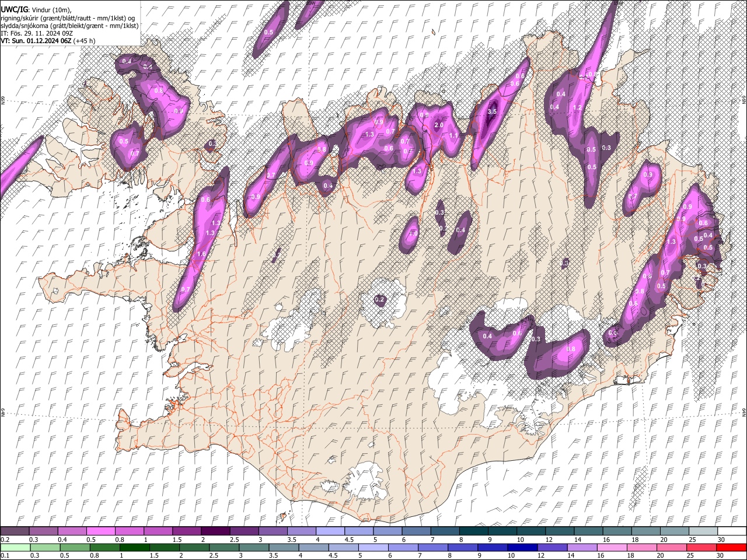
Task: Pick the bright pink swatch between 0.5 and 0.8, upper row
Action: (101, 531)
